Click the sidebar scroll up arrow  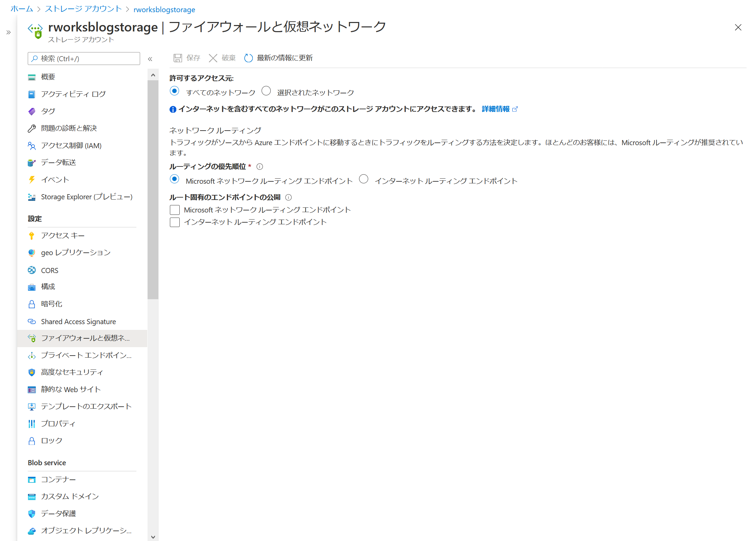pyautogui.click(x=153, y=75)
